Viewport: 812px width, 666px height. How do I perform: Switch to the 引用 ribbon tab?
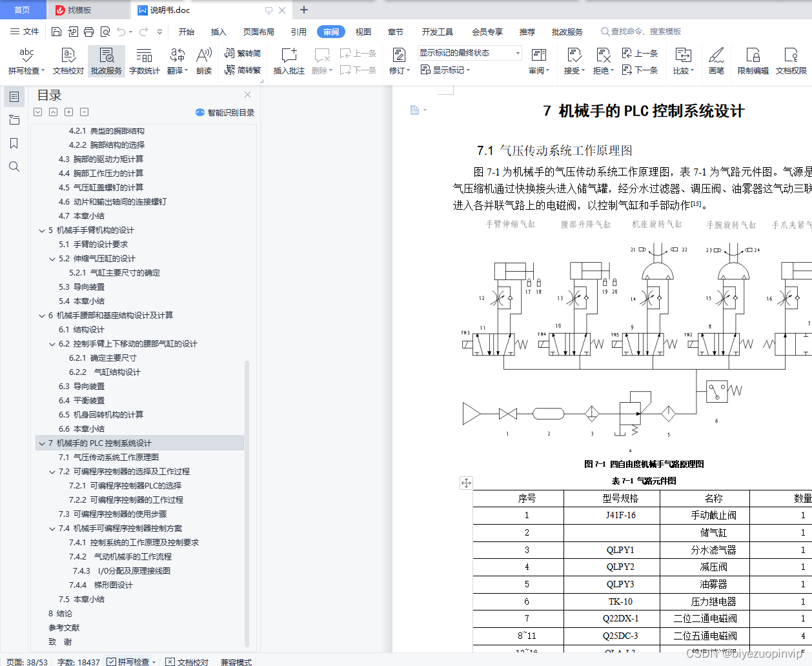click(299, 32)
